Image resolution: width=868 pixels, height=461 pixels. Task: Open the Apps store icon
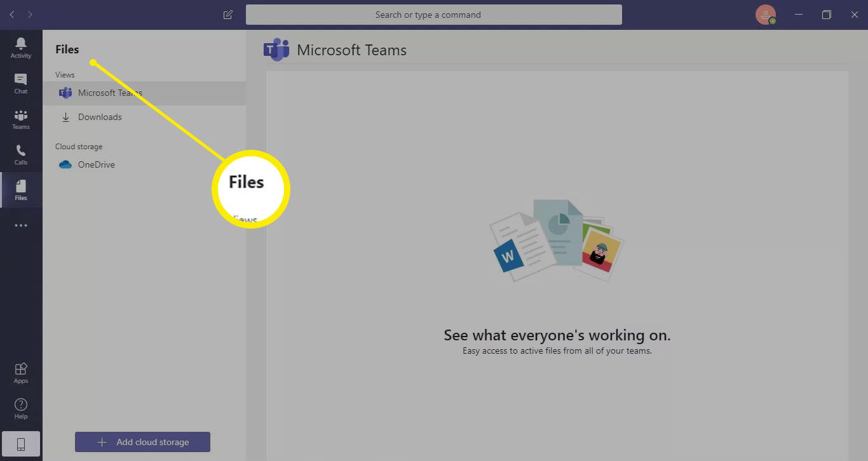(x=21, y=373)
